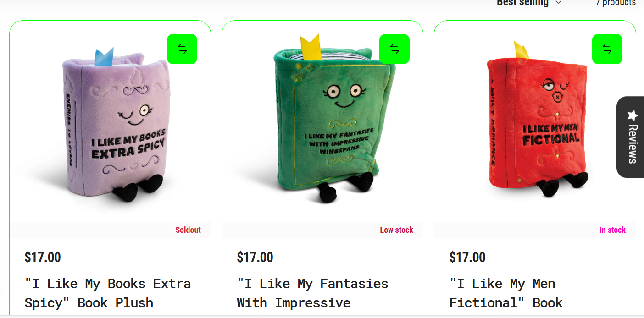Open "I Like My Fantasies With Impressive" title link
This screenshot has height=318, width=644.
click(312, 293)
